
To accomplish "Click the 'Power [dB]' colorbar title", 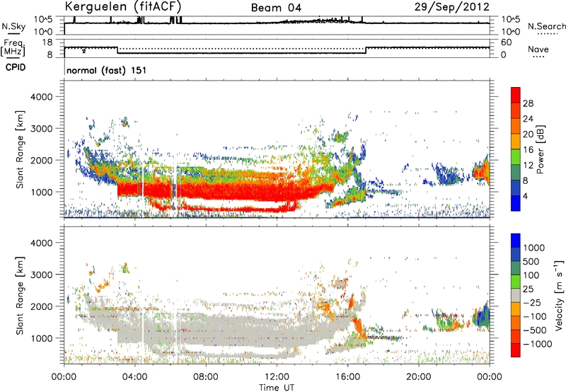I will [x=540, y=149].
